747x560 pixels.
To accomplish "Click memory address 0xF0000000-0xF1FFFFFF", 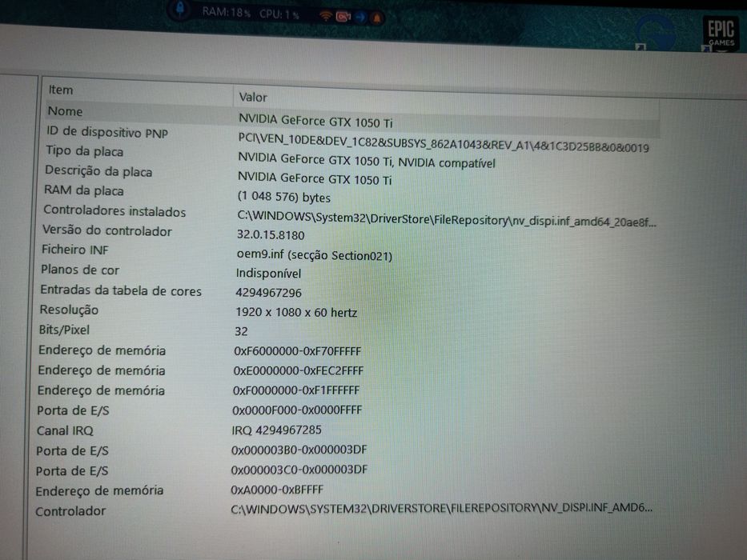I will [296, 390].
